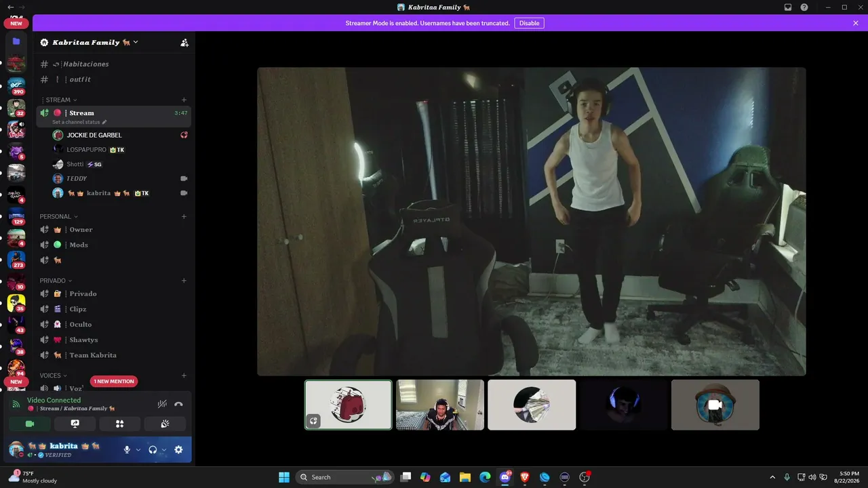Add a channel to the VOICES category
868x488 pixels.
click(184, 375)
